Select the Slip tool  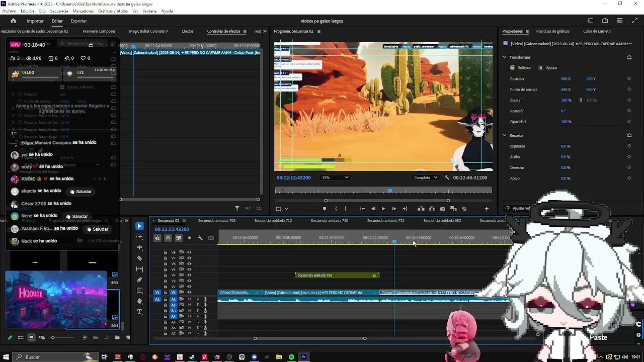coord(140,269)
